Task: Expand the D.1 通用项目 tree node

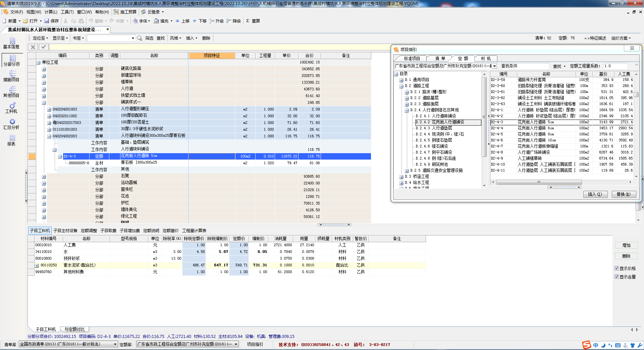Action: pos(401,80)
